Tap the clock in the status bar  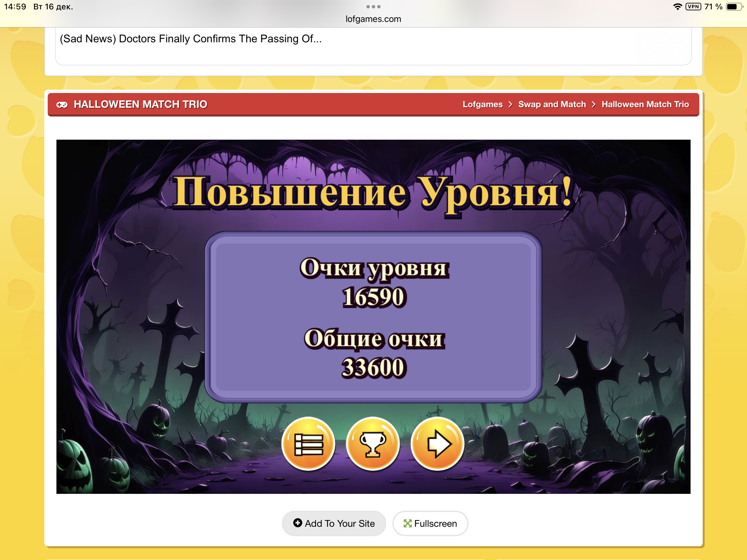15,7
